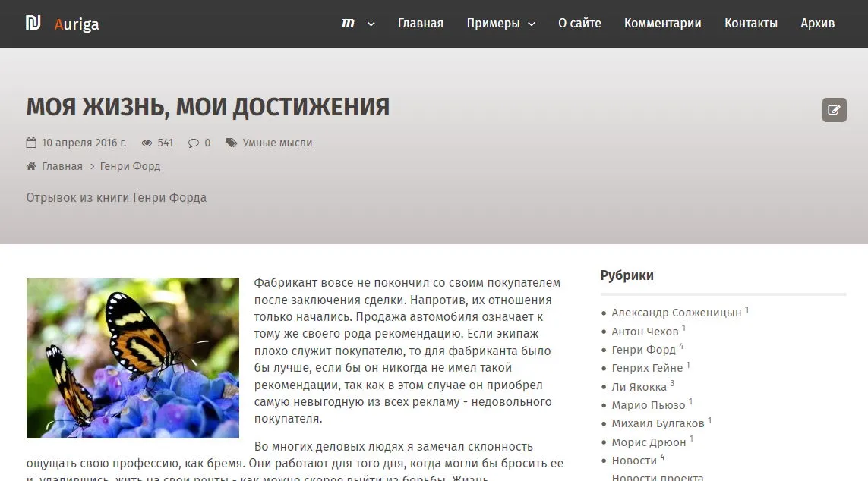868x481 pixels.
Task: Go to the Комментарии menu item
Action: click(x=662, y=24)
